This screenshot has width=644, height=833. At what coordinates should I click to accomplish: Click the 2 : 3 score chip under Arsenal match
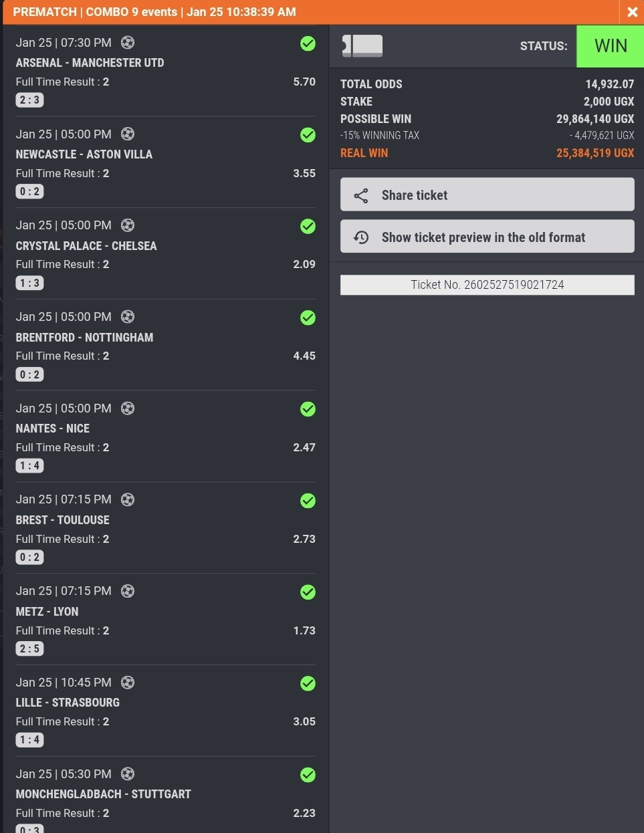point(29,100)
